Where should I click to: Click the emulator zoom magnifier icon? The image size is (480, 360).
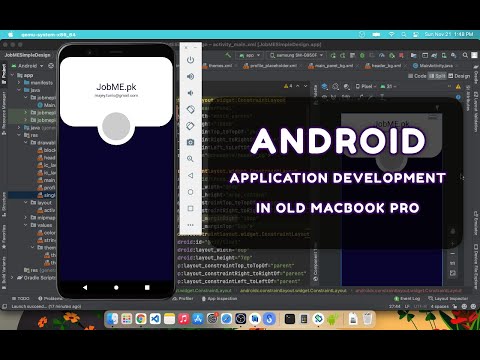(190, 159)
